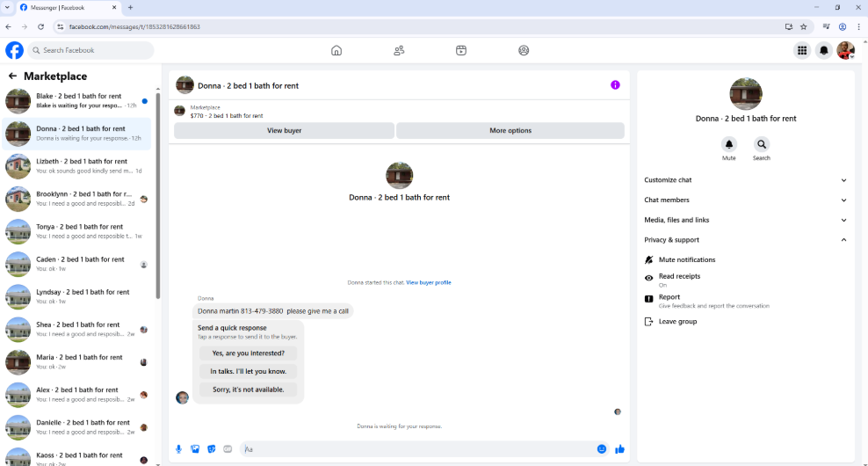Open Alex's conversation
This screenshot has height=466, width=868.
[x=76, y=395]
